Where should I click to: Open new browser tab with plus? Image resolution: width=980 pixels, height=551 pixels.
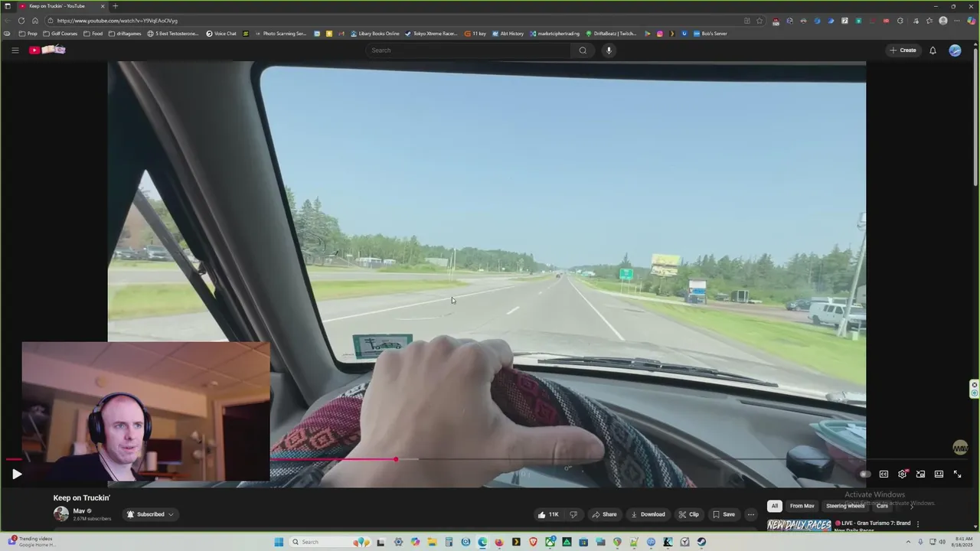pyautogui.click(x=116, y=6)
